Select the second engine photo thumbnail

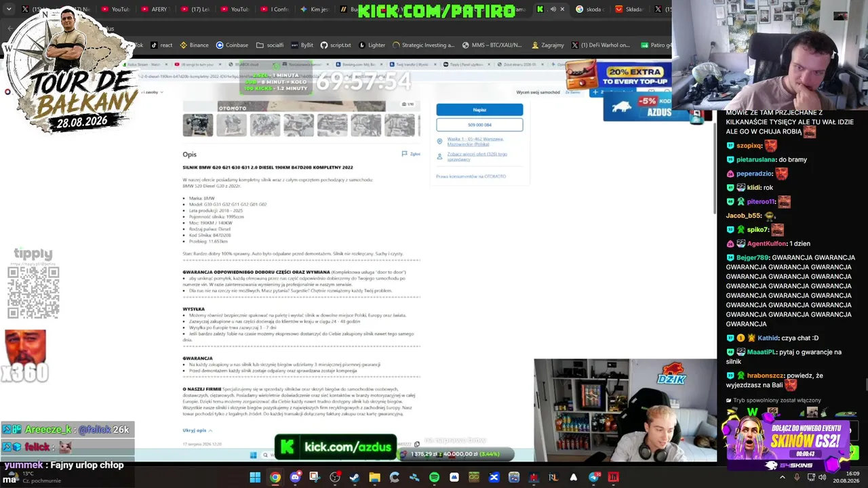(x=231, y=125)
